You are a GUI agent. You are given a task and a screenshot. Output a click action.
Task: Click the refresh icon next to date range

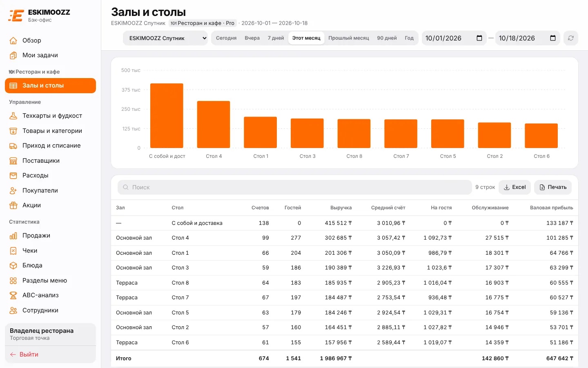(x=570, y=38)
